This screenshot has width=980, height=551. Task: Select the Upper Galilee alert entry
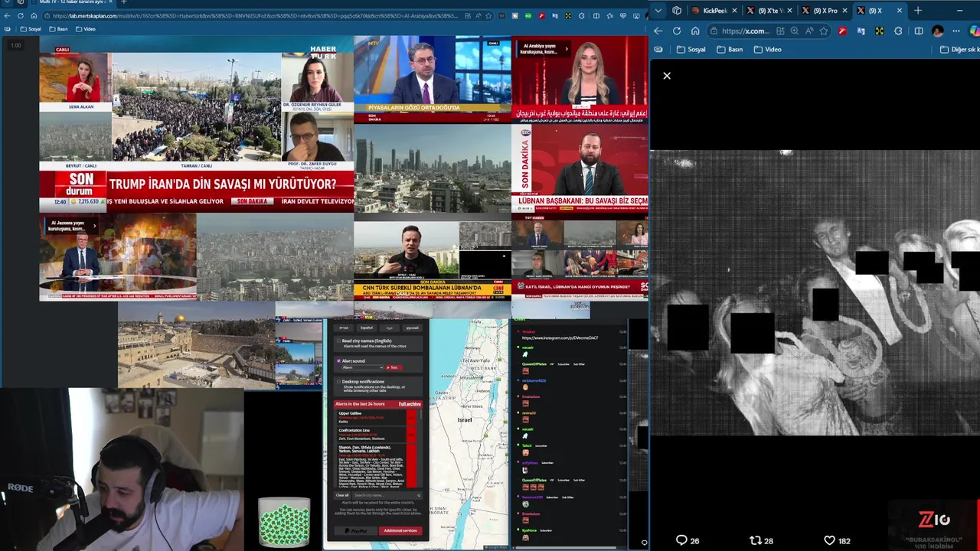[375, 417]
